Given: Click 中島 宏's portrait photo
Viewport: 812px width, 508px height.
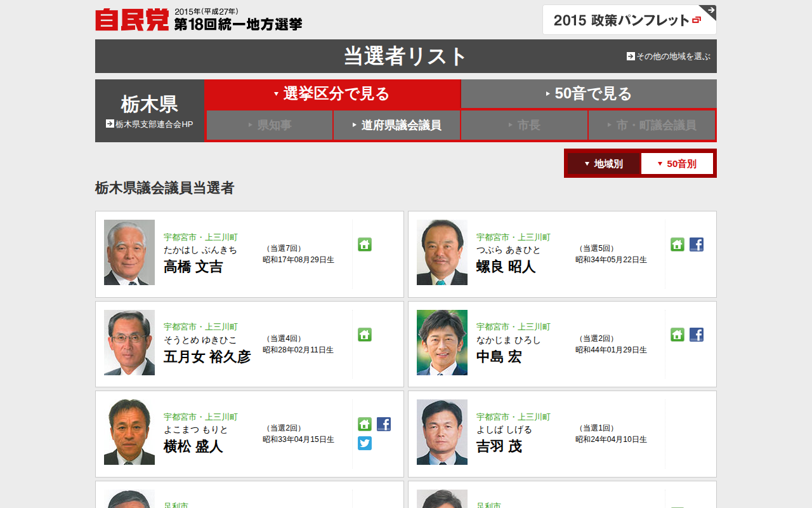Looking at the screenshot, I should [442, 342].
